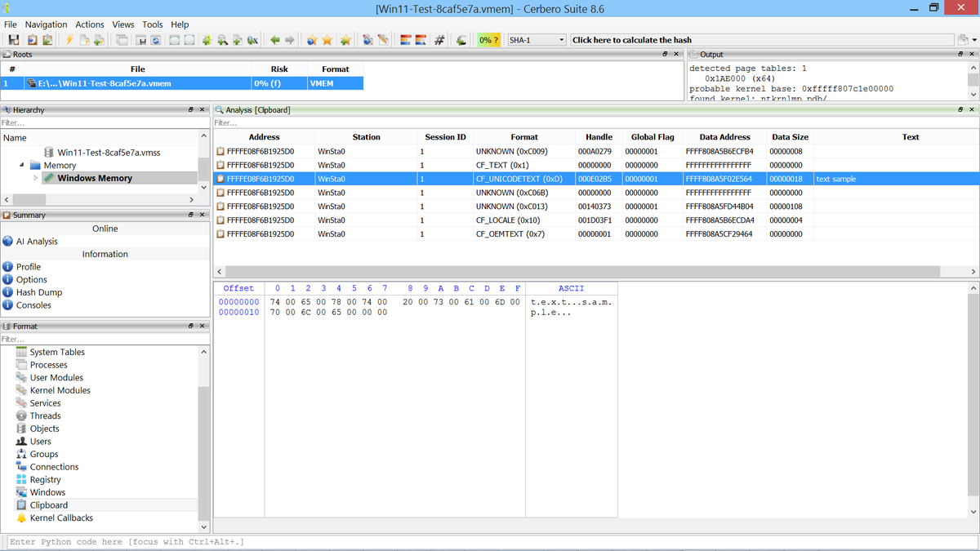Open Consoles information entry
This screenshot has width=980, height=551.
33,305
